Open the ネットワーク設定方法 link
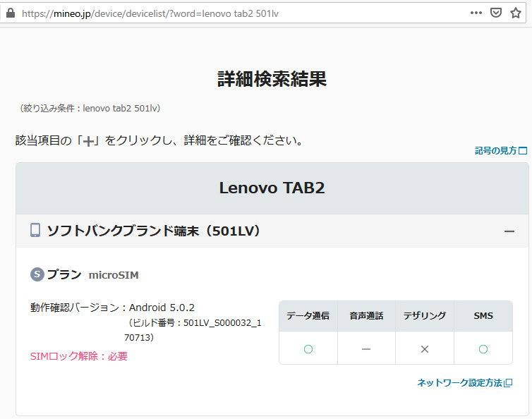The image size is (532, 419). click(465, 383)
